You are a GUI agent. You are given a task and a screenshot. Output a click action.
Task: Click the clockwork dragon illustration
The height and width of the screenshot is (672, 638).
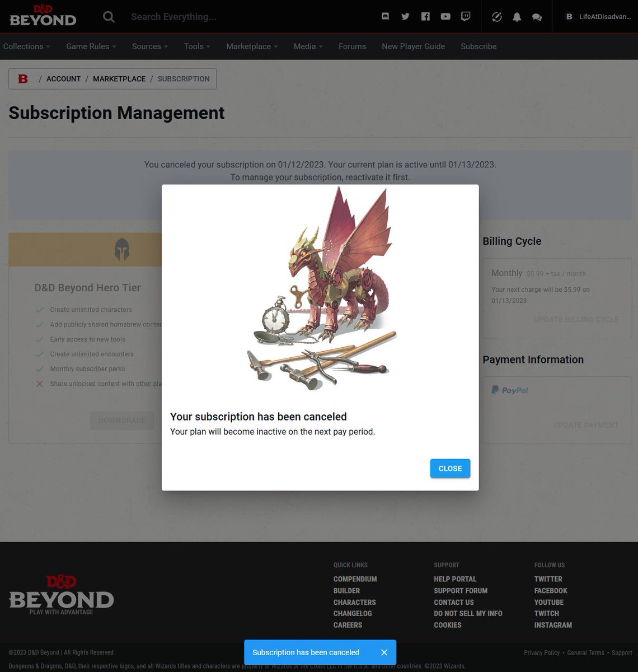pyautogui.click(x=322, y=288)
